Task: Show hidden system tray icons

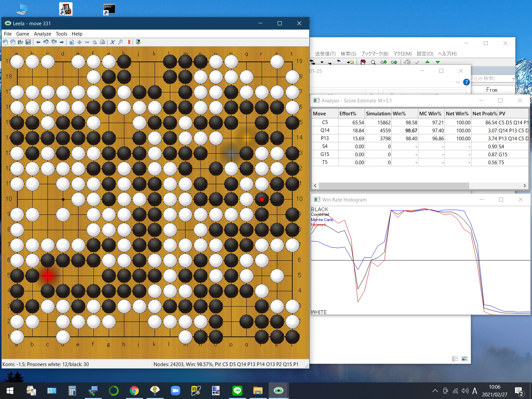Action: pyautogui.click(x=435, y=391)
